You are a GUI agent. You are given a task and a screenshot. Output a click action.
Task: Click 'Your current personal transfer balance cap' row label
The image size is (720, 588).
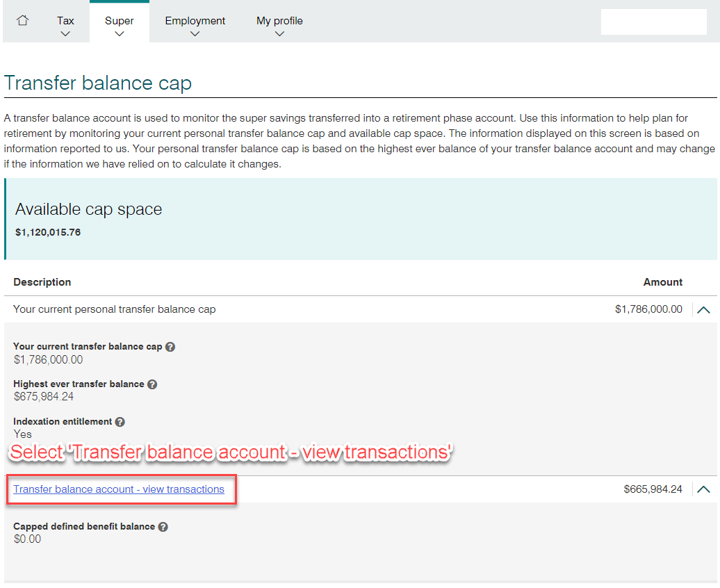tap(115, 309)
